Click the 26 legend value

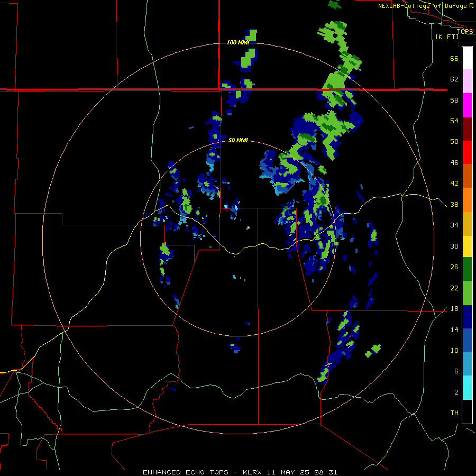(x=454, y=267)
